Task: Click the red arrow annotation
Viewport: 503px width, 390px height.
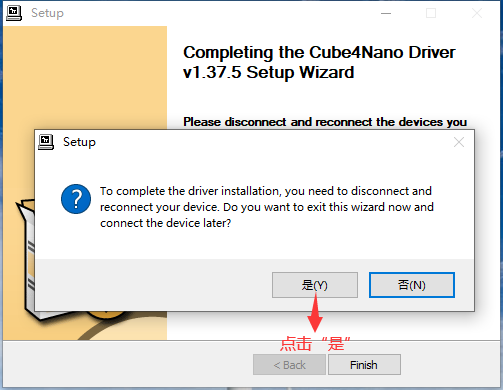Action: (x=315, y=311)
